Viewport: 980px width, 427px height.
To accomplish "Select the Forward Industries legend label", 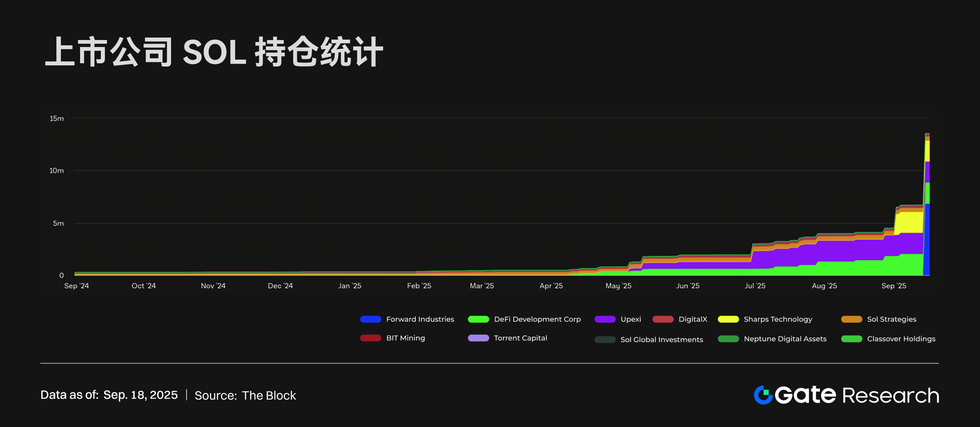I will click(420, 319).
